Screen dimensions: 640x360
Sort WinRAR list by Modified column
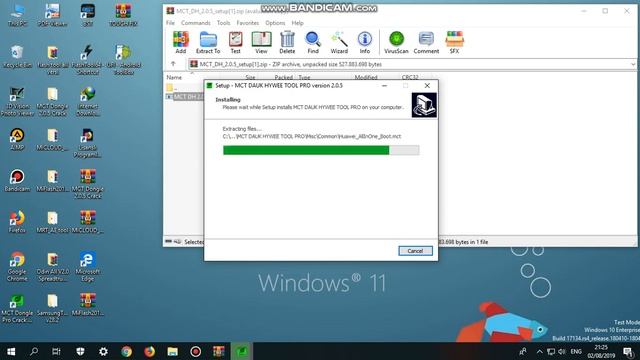coord(366,77)
